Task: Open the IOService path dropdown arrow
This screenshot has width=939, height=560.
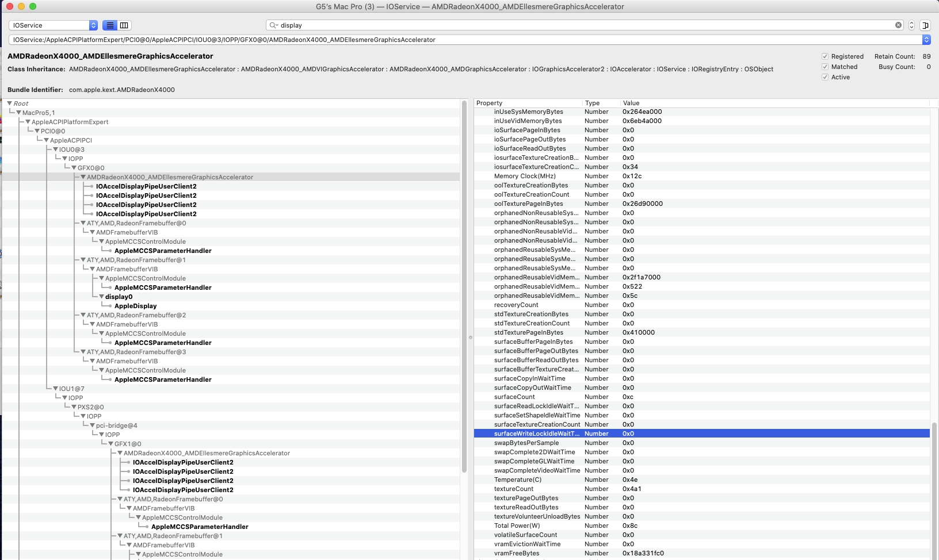Action: pyautogui.click(x=926, y=40)
